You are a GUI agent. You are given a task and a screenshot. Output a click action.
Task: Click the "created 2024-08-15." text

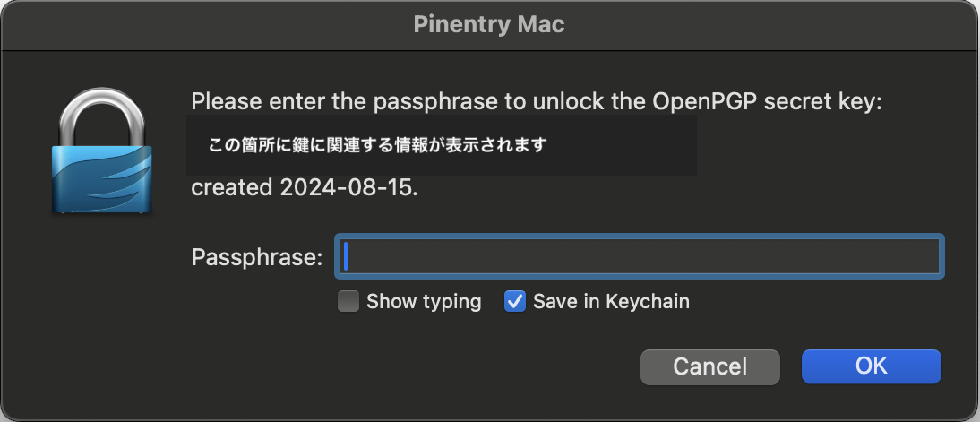point(305,188)
